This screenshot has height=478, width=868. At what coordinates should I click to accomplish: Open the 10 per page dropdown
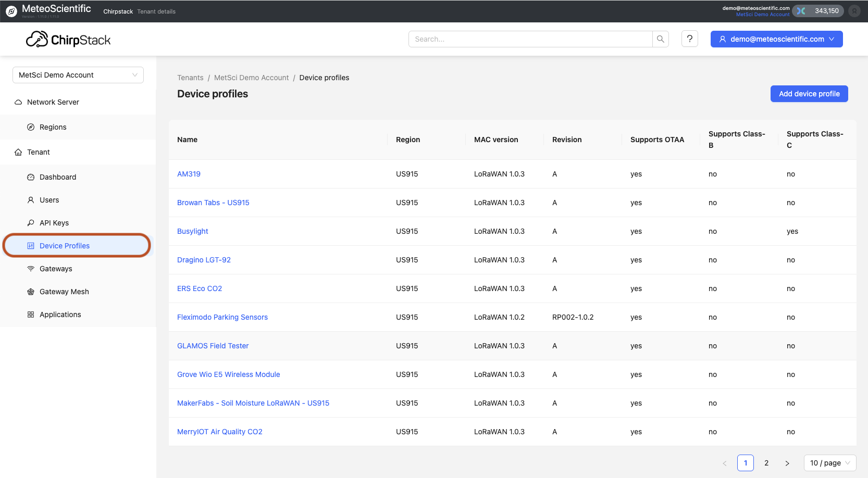829,462
